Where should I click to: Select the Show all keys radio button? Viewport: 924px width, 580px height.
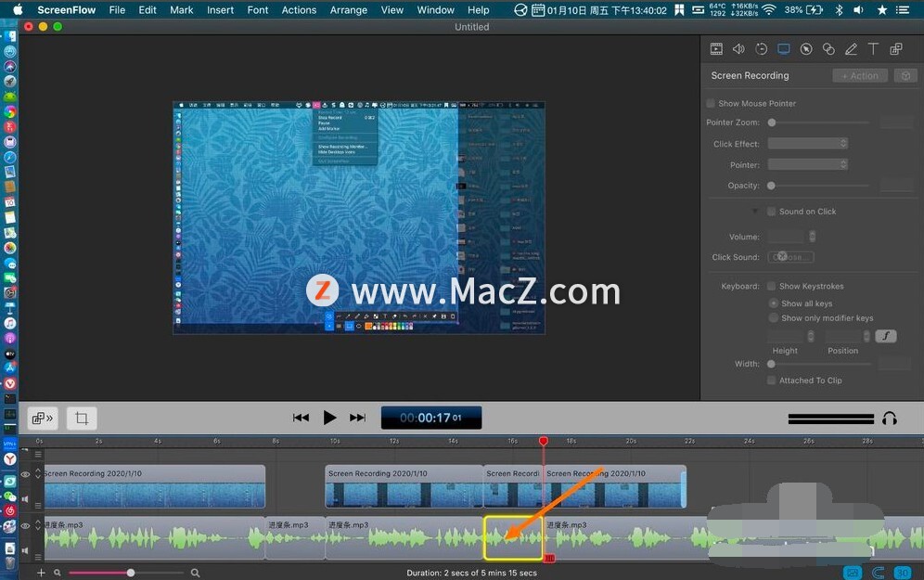coord(773,303)
